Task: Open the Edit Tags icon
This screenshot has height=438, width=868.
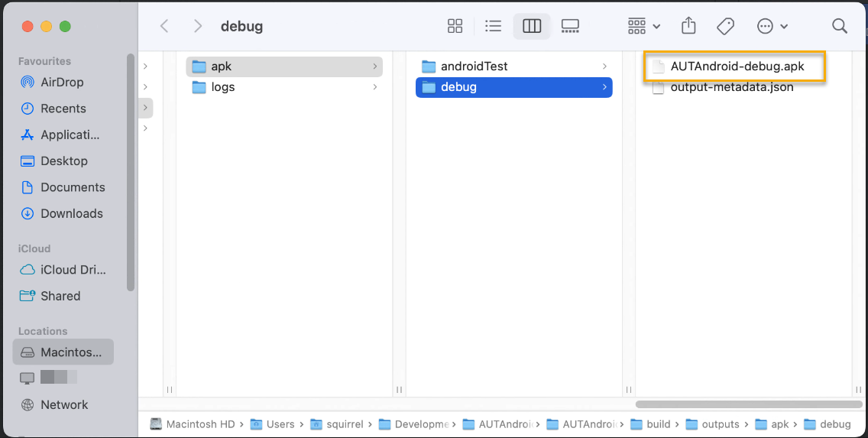Action: (x=725, y=26)
